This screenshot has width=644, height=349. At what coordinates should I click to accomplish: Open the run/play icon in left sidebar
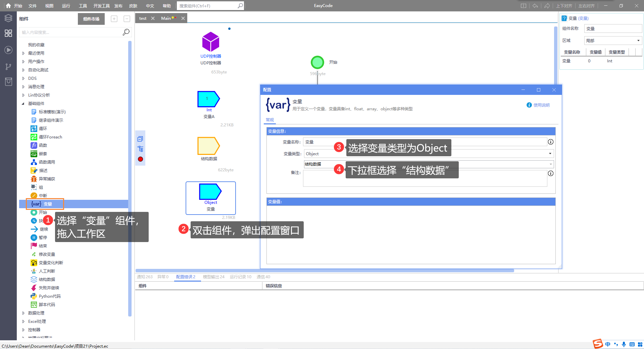tap(8, 50)
